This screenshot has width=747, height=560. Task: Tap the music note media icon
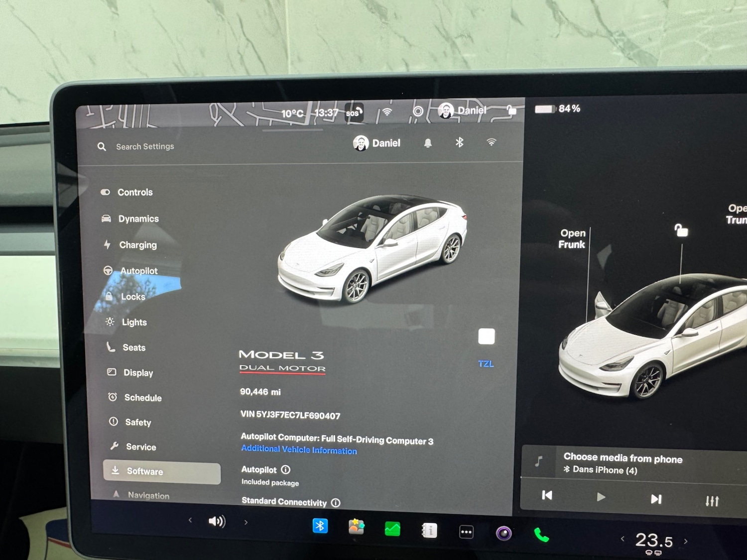click(538, 461)
